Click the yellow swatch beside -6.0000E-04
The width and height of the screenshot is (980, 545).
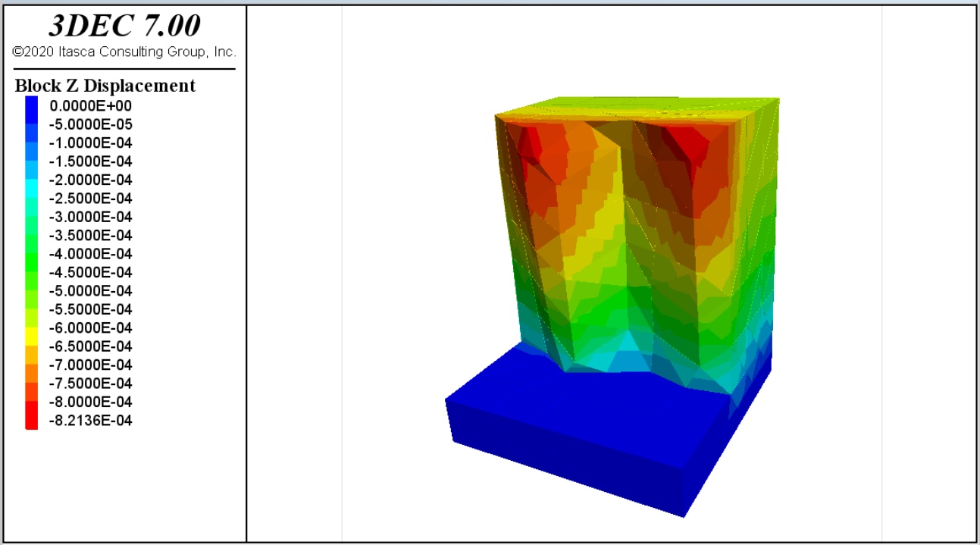pos(31,328)
